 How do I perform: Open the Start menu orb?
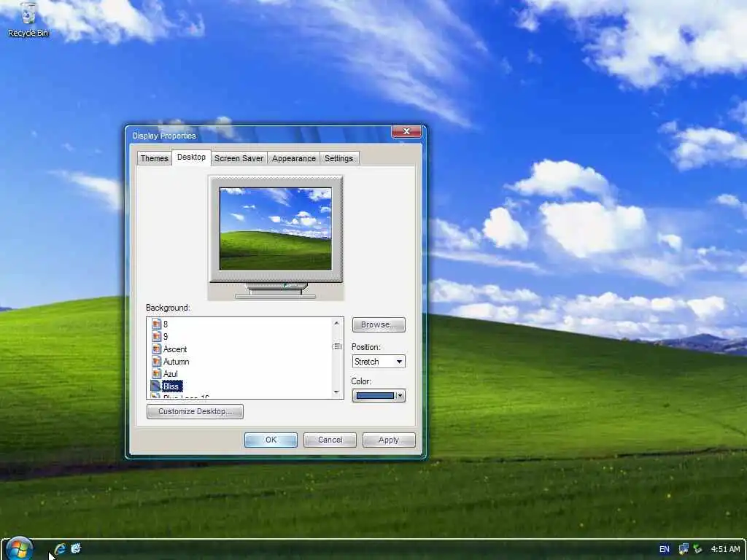20,548
